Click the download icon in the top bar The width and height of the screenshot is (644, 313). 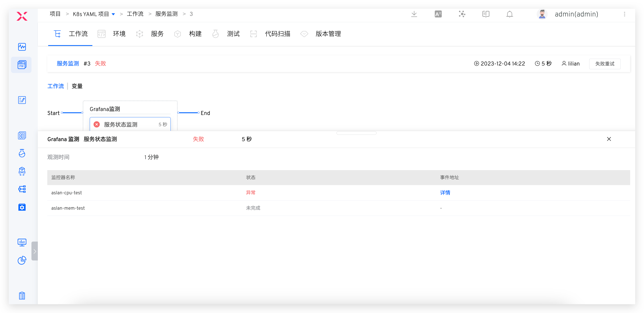414,14
